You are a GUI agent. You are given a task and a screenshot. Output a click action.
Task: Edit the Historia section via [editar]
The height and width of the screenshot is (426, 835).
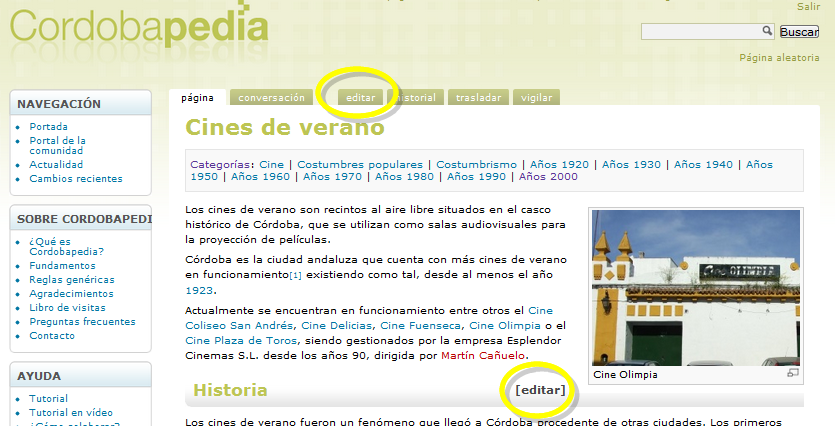point(540,390)
